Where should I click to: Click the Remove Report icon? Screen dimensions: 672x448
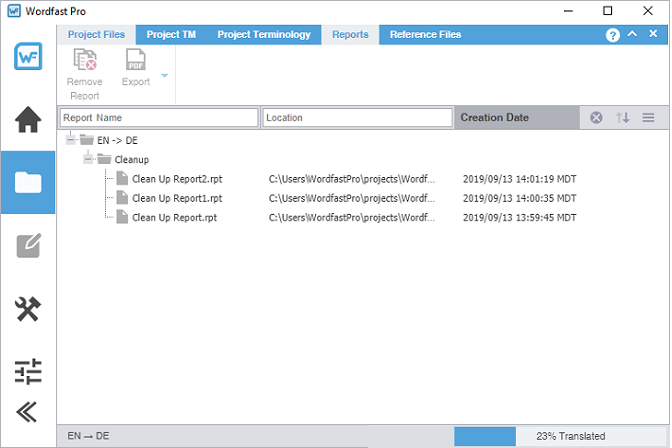85,62
